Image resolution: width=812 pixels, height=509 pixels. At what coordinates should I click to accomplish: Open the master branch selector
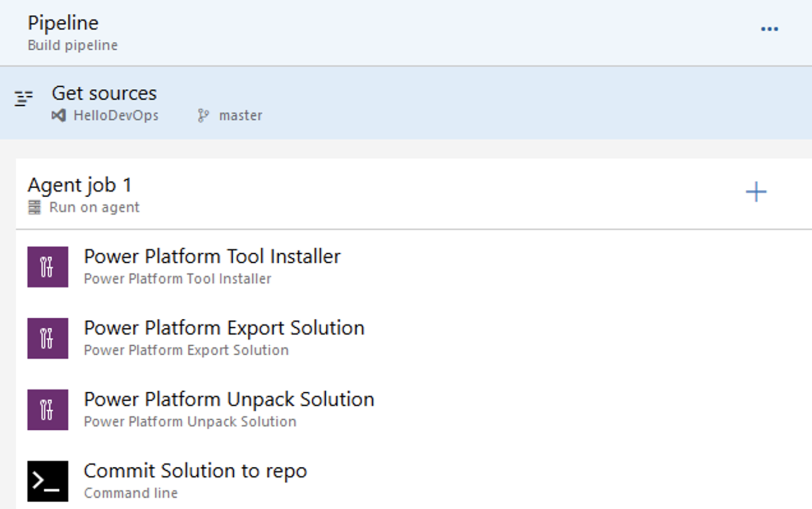pos(241,115)
